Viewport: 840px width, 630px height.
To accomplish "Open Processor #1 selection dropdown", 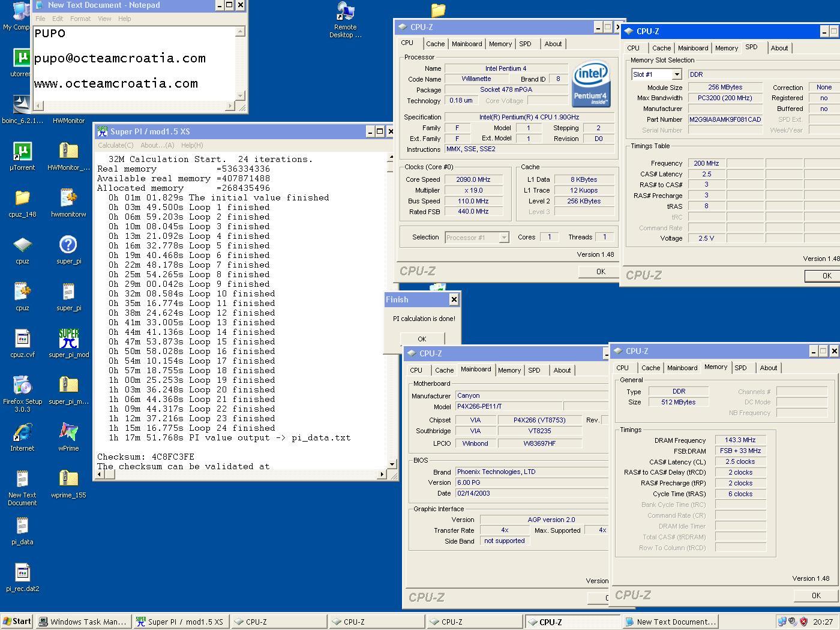I will (x=476, y=238).
